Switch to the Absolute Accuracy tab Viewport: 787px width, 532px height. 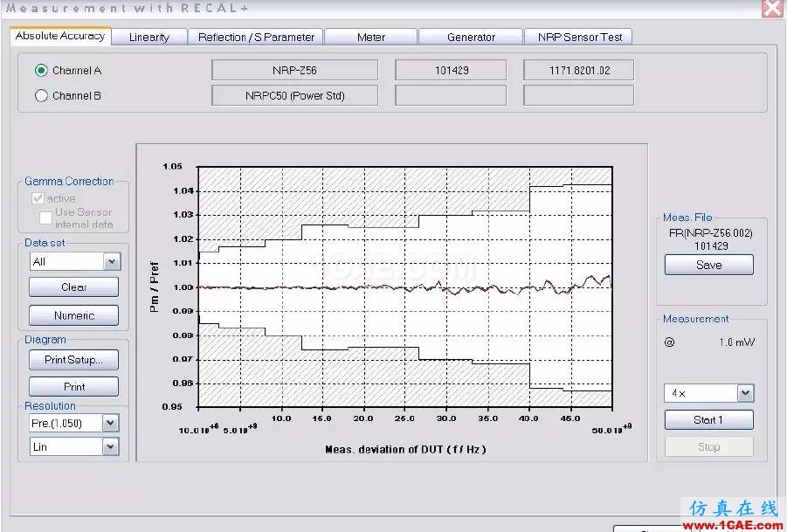tap(60, 36)
